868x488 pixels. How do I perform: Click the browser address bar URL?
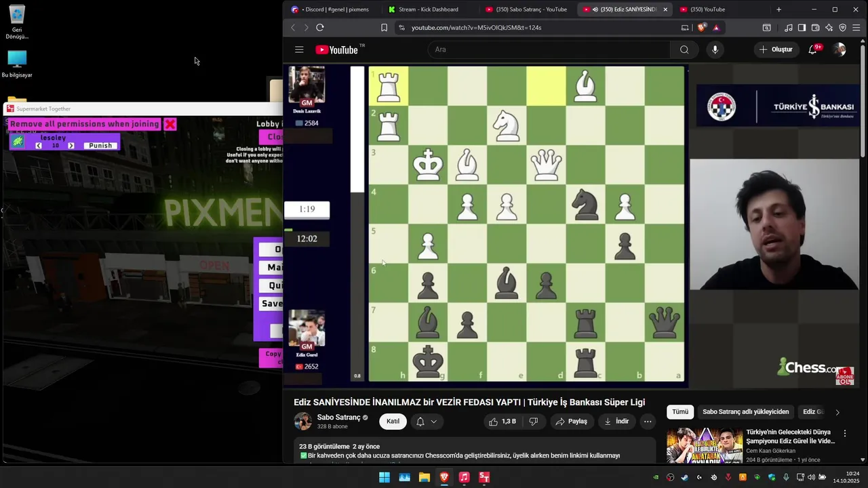(476, 28)
